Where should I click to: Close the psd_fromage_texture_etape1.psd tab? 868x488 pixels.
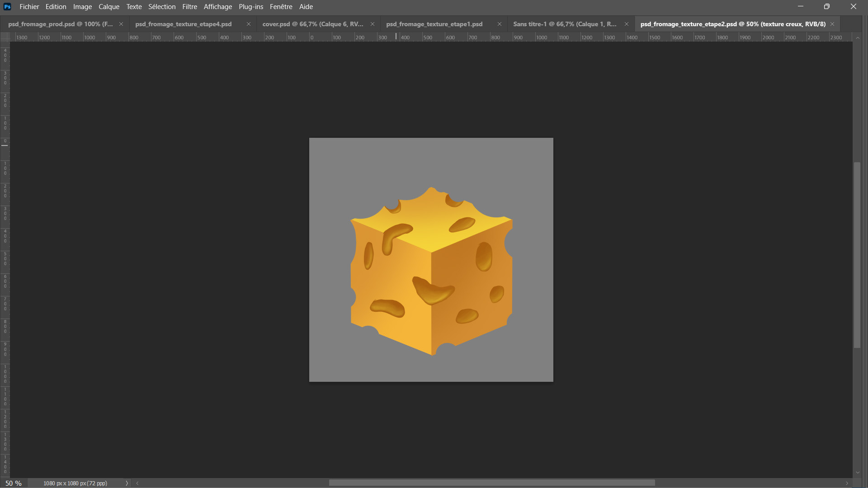pos(500,24)
